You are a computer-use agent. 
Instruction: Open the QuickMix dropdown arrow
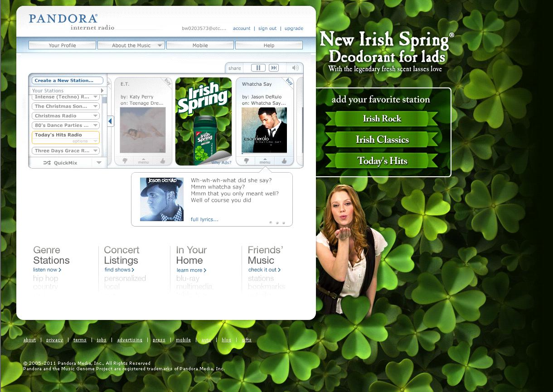pyautogui.click(x=99, y=163)
